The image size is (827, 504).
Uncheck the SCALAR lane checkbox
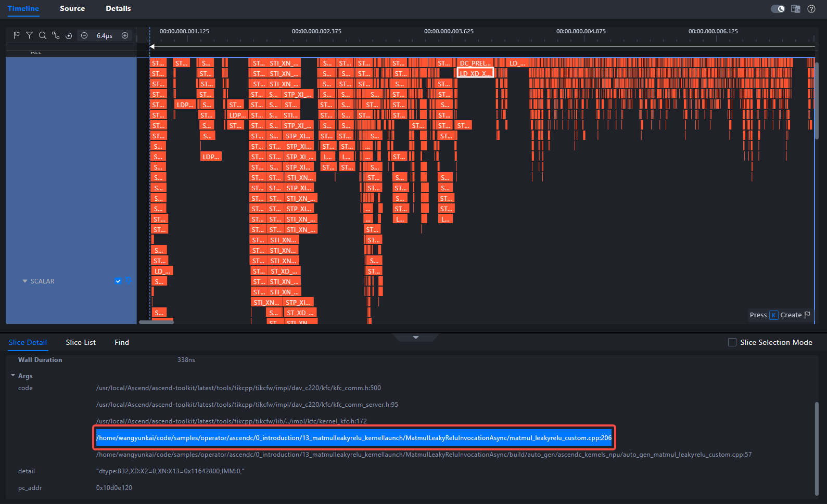click(118, 281)
